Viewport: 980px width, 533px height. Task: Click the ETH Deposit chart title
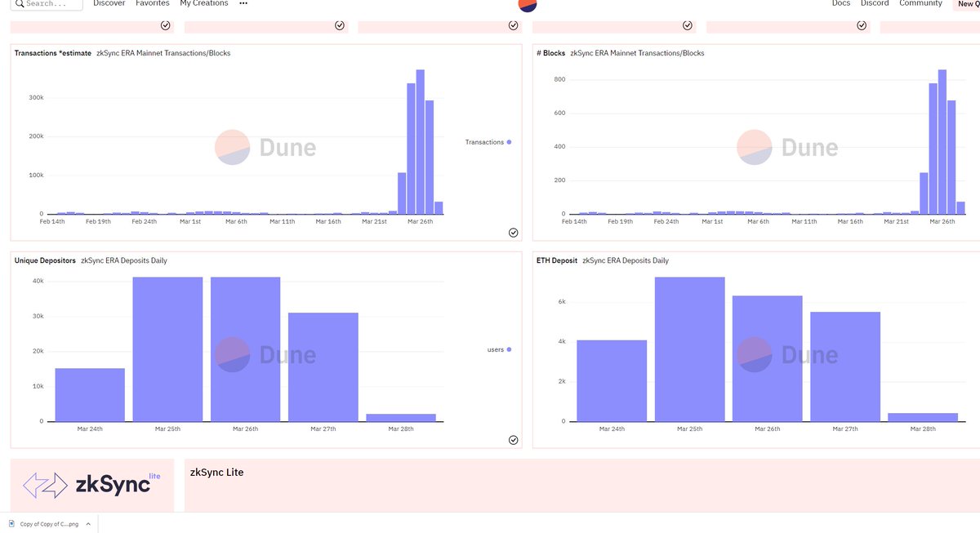pos(557,260)
